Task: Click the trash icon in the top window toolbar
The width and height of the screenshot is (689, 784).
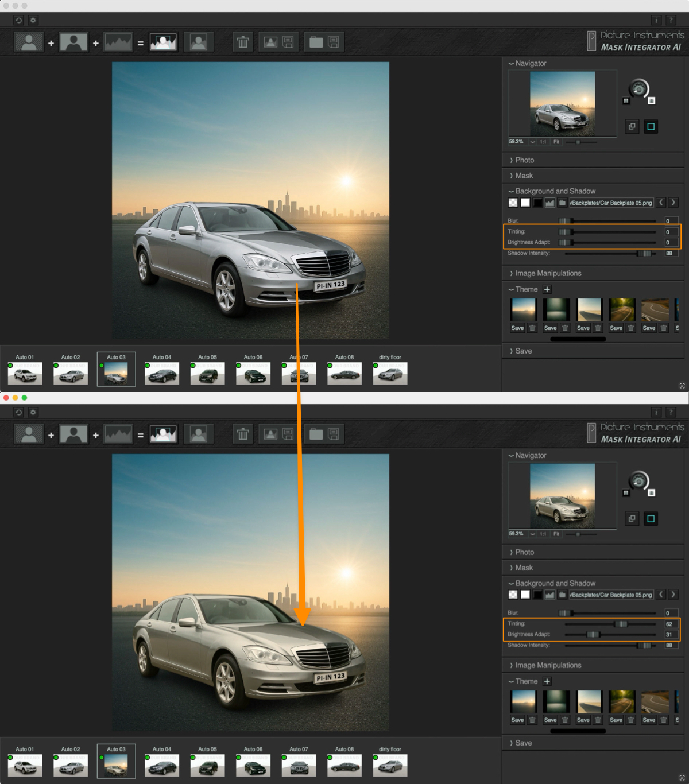Action: pyautogui.click(x=243, y=42)
